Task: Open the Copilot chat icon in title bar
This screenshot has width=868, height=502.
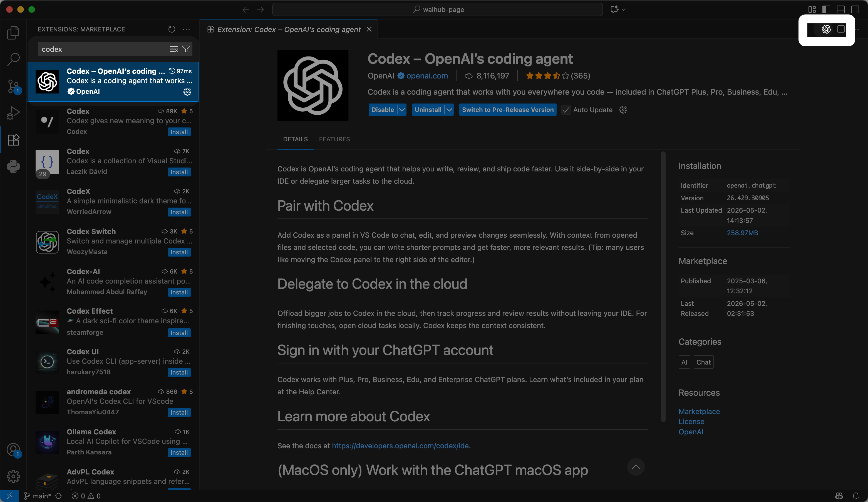Action: point(614,9)
